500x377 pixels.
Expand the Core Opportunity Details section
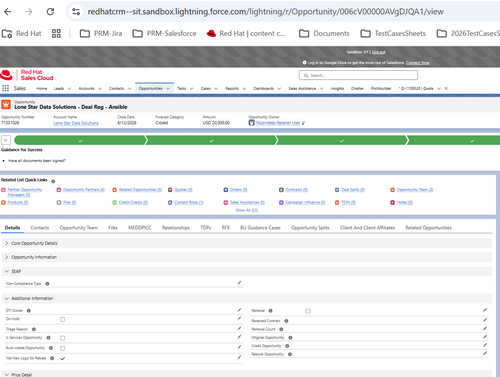pyautogui.click(x=247, y=243)
